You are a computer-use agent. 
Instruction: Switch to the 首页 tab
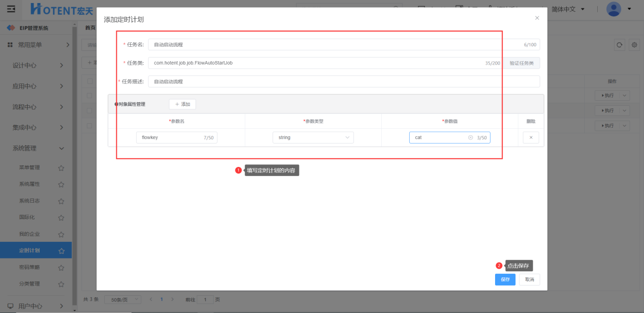tap(90, 27)
